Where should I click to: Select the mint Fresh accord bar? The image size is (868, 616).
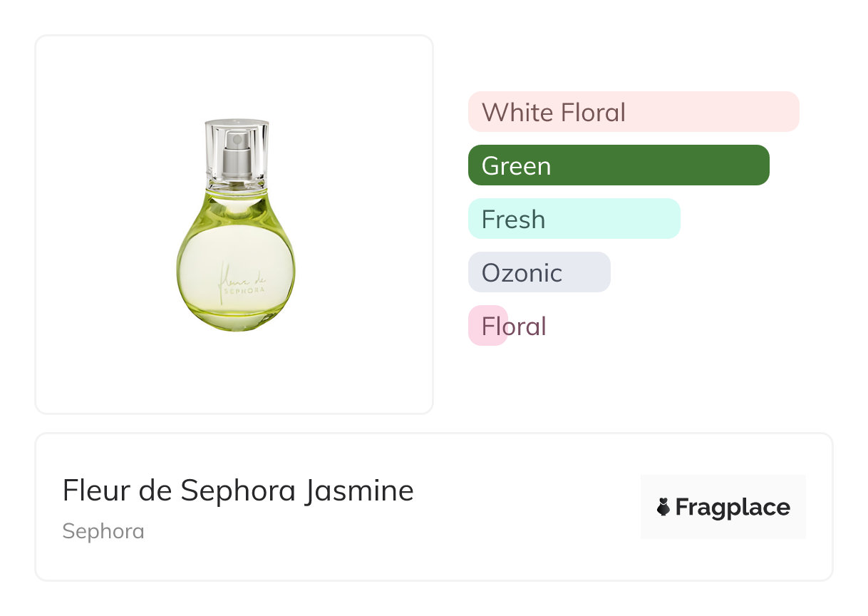(x=574, y=219)
